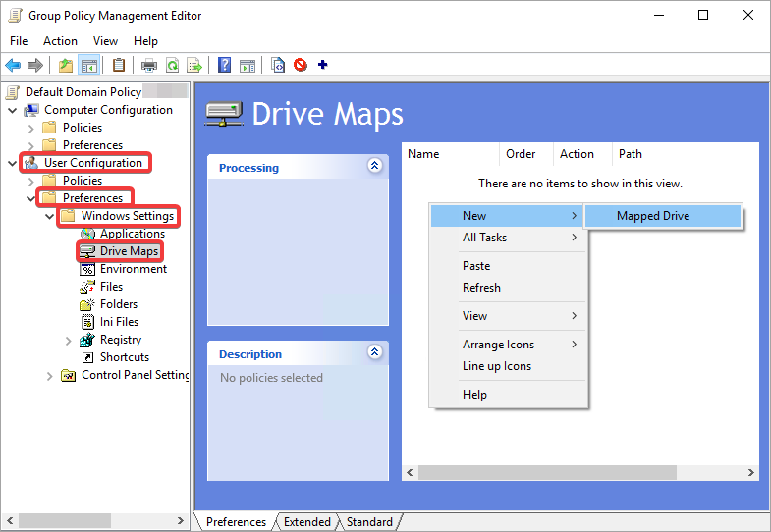Click the blue plus New icon

(x=322, y=65)
